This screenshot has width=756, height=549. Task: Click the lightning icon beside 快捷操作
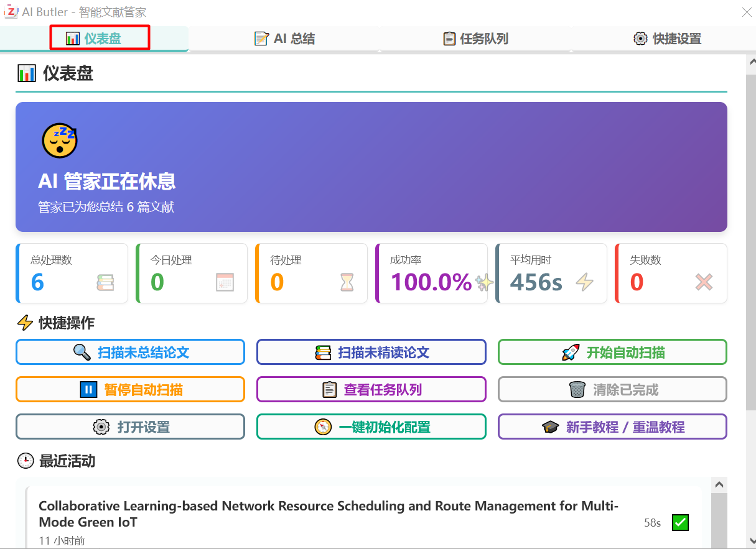tap(25, 323)
